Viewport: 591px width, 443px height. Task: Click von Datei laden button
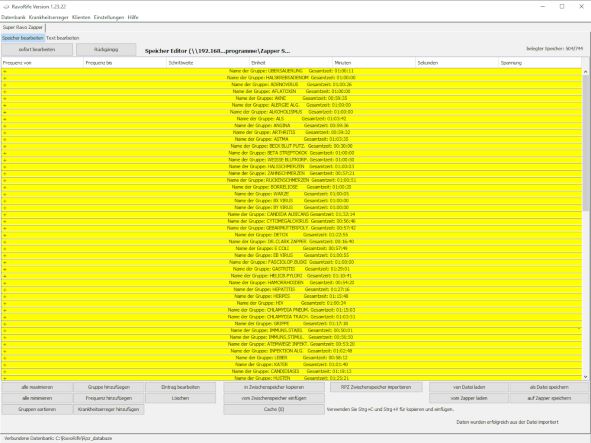469,387
